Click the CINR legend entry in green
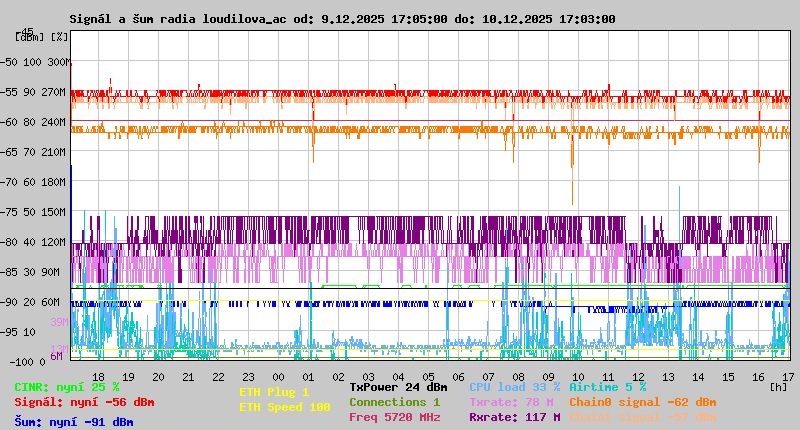This screenshot has width=800, height=430. 66,387
